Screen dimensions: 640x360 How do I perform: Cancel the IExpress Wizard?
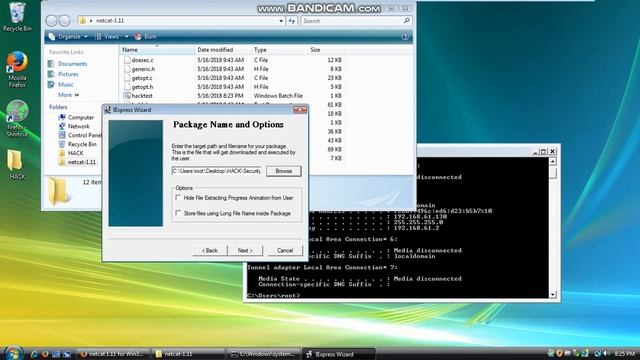[x=285, y=251]
